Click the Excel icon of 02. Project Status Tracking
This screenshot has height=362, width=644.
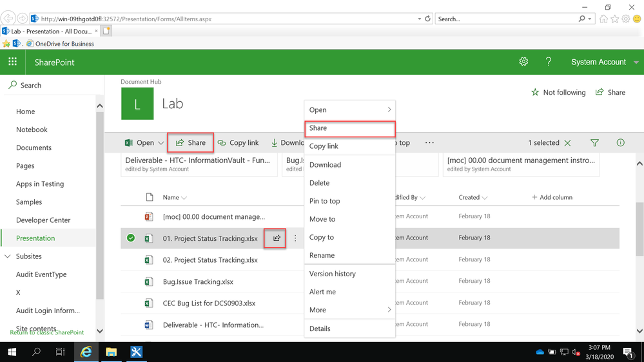(149, 260)
